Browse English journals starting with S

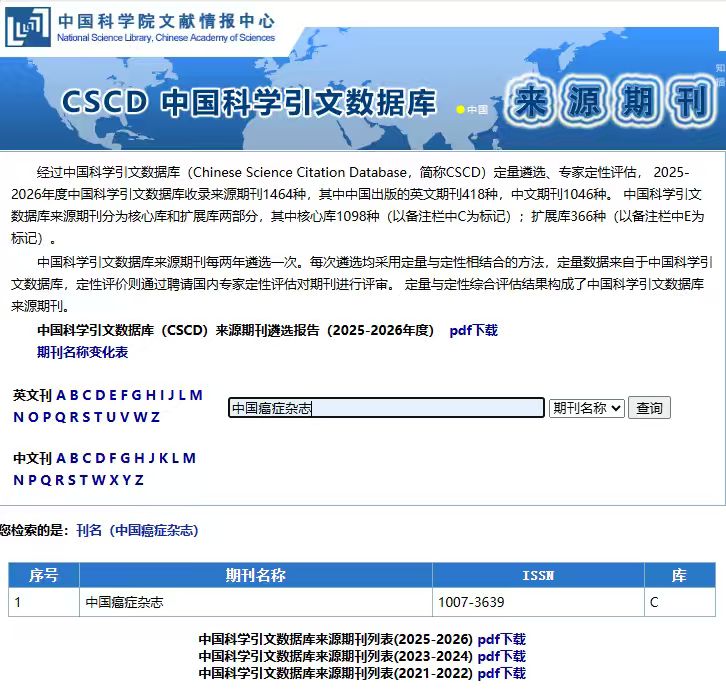(86, 417)
